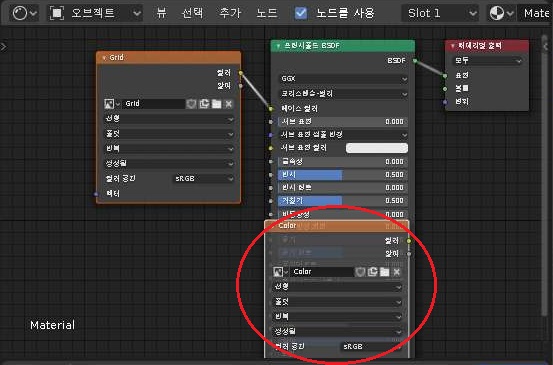553x365 pixels.
Task: Click the BSDF output socket
Action: (x=415, y=61)
